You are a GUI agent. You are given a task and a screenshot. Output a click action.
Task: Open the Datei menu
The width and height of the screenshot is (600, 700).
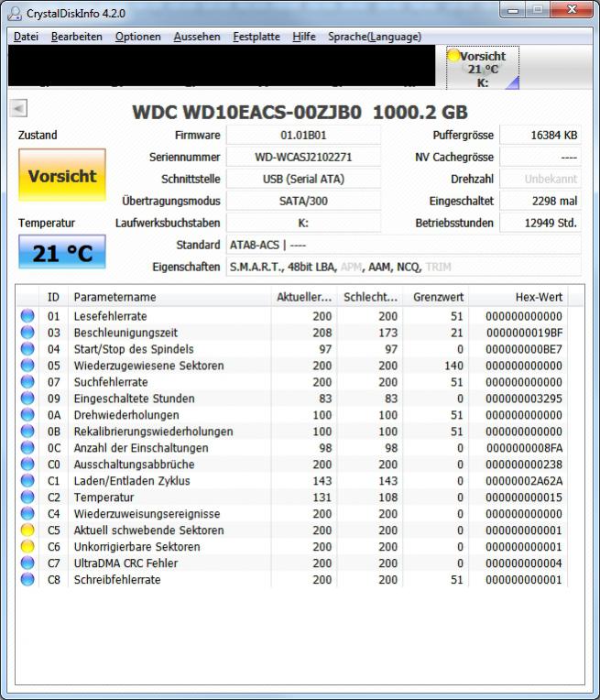pos(26,37)
